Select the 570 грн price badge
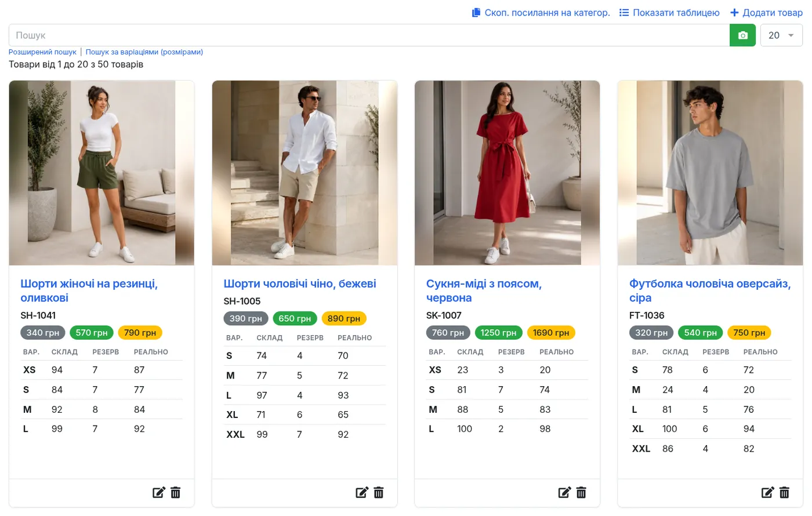Viewport: 812px width, 516px height. point(92,333)
